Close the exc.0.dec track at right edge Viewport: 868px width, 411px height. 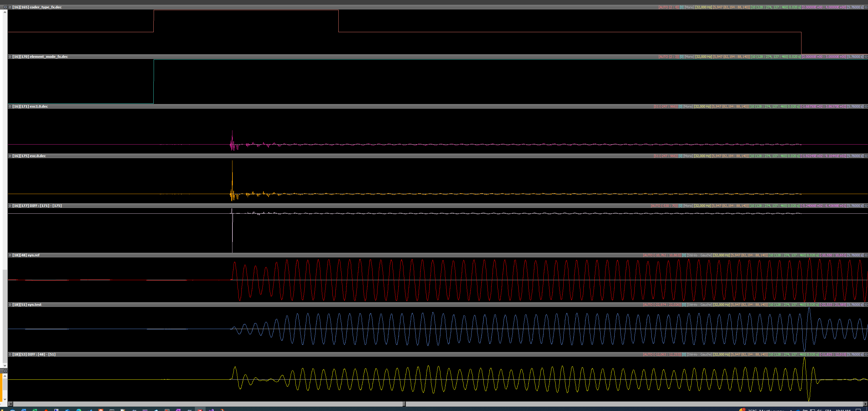click(x=866, y=156)
